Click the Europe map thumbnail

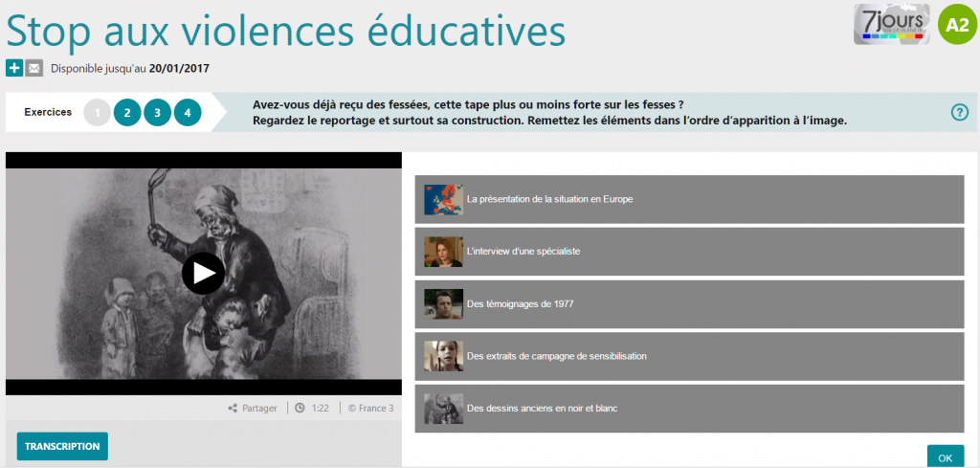443,199
